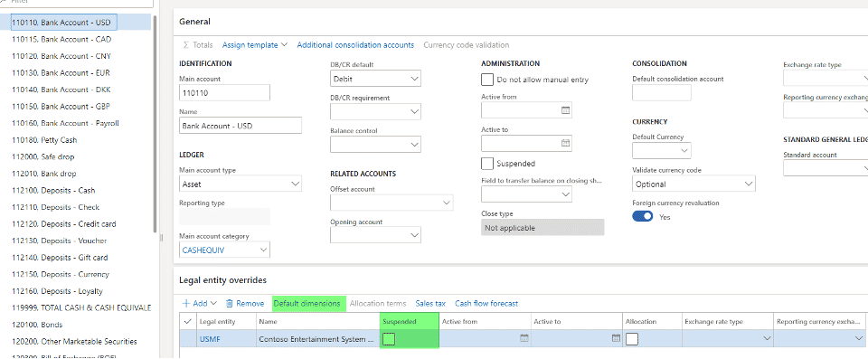Remove the selected legal entity override

(x=245, y=303)
